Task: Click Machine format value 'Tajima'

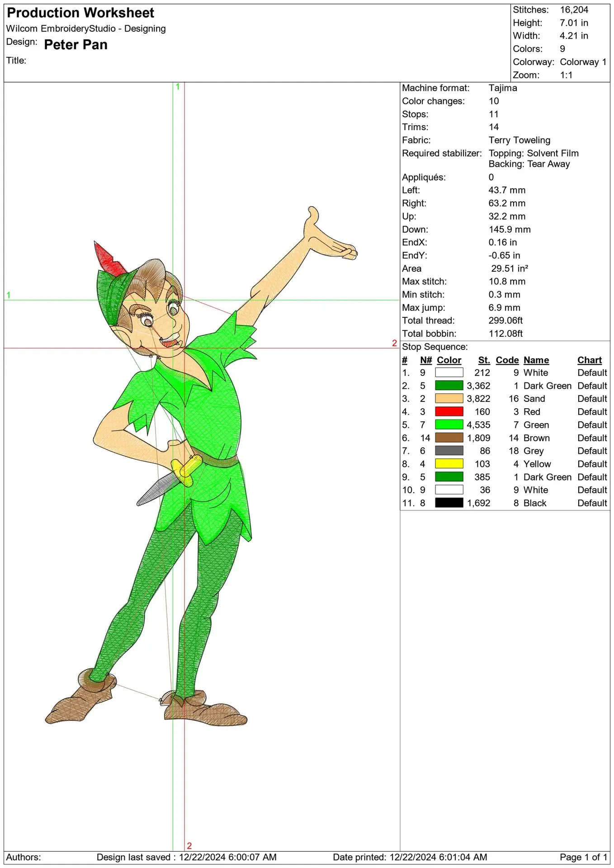Action: [503, 88]
